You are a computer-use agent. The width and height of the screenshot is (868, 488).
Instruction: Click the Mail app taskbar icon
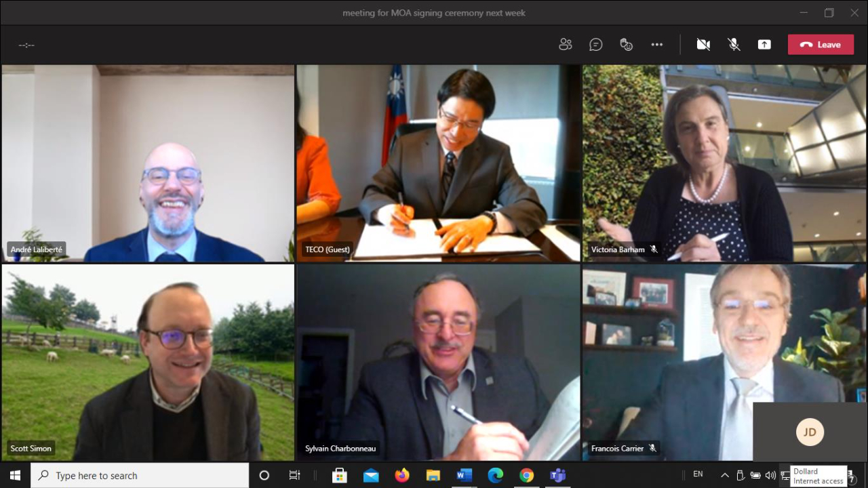[371, 475]
